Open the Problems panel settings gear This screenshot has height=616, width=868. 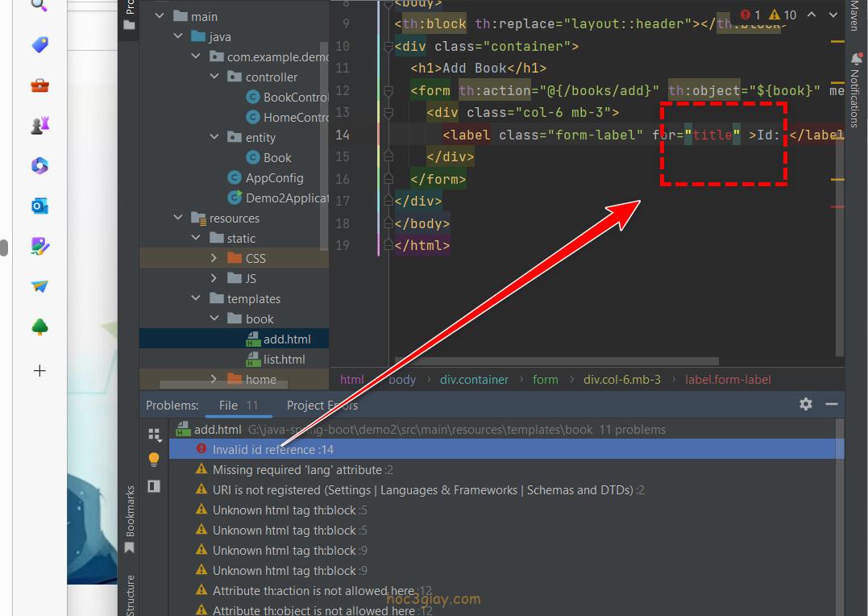805,404
